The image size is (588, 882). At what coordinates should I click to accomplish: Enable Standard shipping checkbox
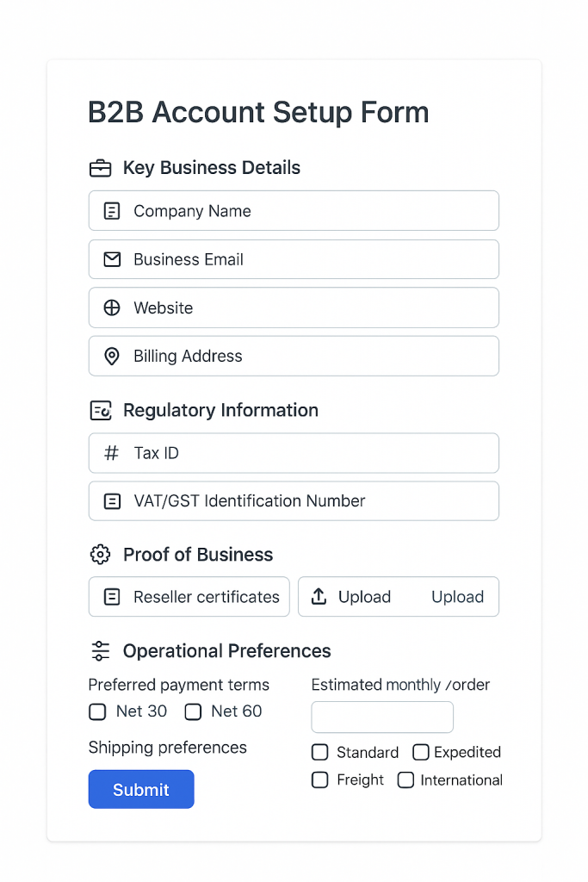tap(320, 753)
